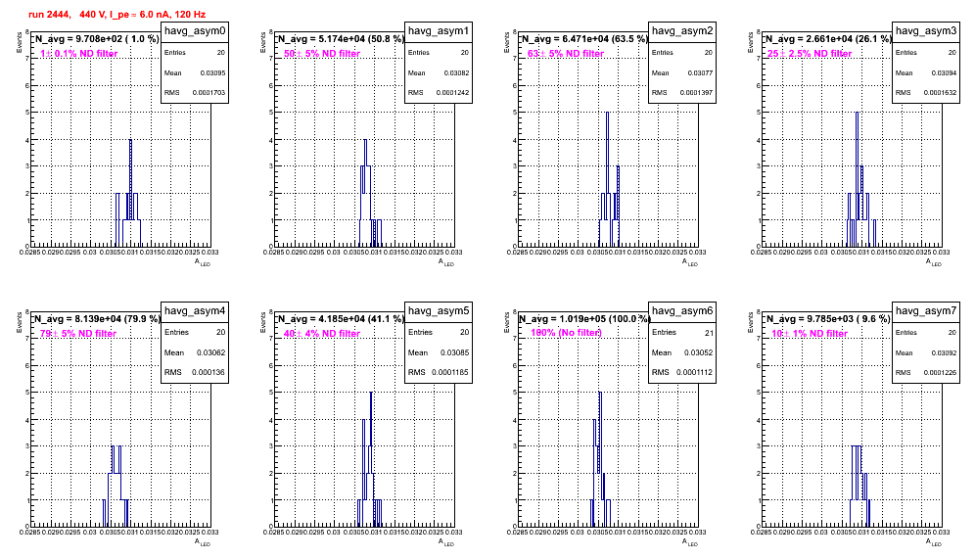Screen dimensions: 975x560
Task: Click Mean 0.03085 in havg_asym5 stats
Action: [439, 352]
